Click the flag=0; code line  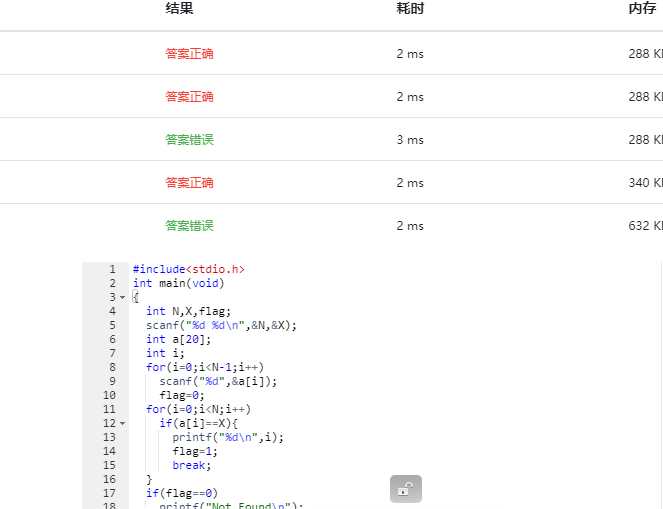tap(182, 395)
